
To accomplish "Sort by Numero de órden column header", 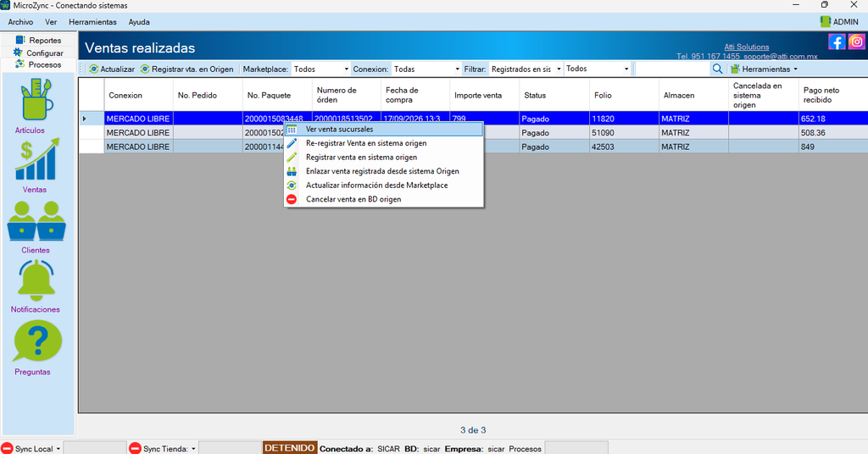I will (x=347, y=95).
